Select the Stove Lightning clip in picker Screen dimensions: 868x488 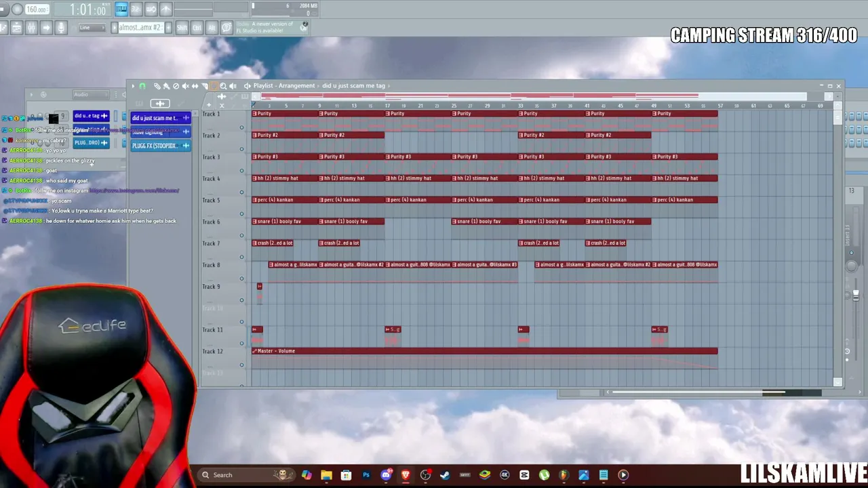(161, 132)
